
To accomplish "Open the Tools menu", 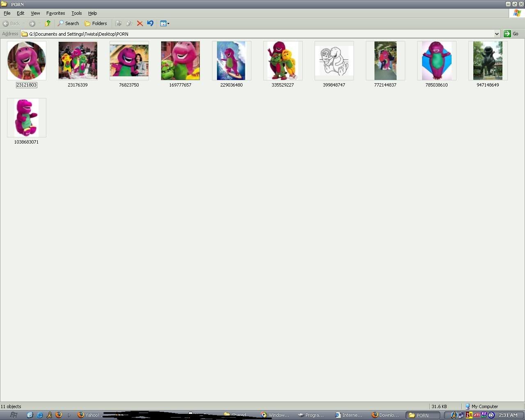I will (x=76, y=13).
